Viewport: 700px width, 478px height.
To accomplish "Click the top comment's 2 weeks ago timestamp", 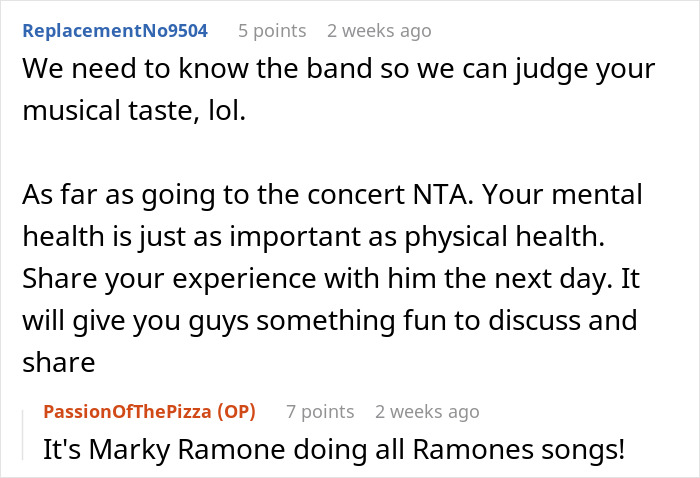I will 379,30.
